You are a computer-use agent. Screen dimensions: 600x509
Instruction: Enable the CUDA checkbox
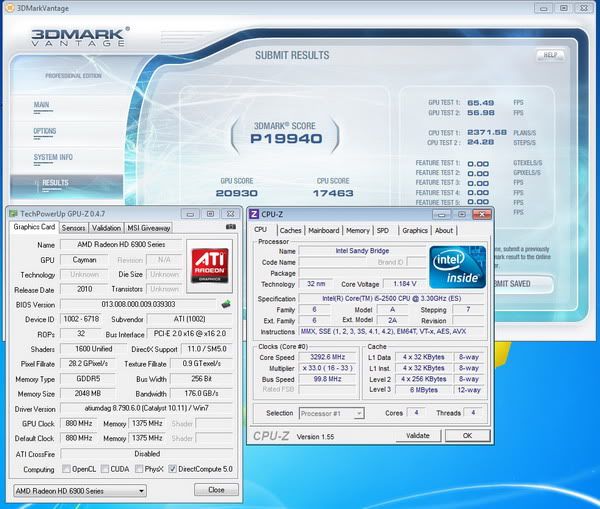tap(104, 469)
